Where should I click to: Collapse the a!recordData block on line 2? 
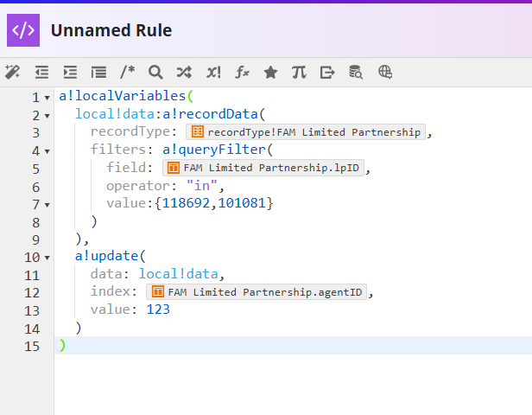point(47,115)
